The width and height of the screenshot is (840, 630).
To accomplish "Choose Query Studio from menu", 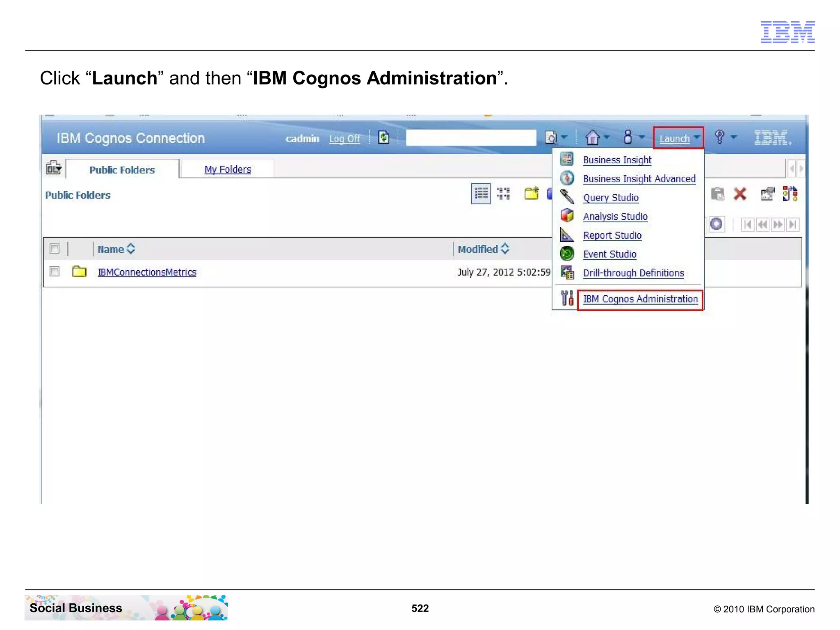I will pyautogui.click(x=611, y=197).
